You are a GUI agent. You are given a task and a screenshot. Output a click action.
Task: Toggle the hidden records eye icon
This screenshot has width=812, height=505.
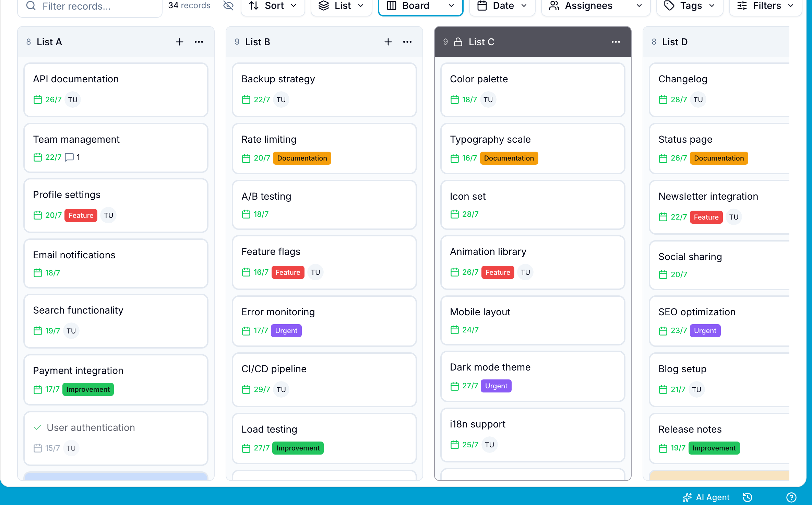228,5
